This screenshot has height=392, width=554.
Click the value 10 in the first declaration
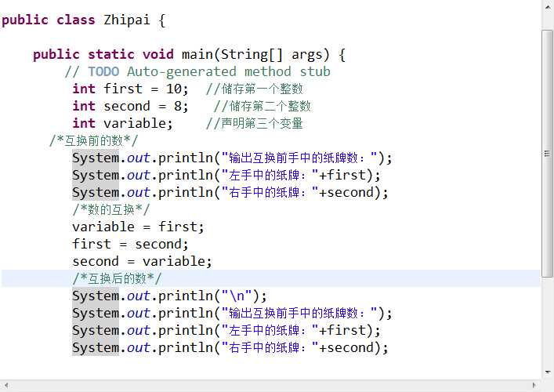174,89
